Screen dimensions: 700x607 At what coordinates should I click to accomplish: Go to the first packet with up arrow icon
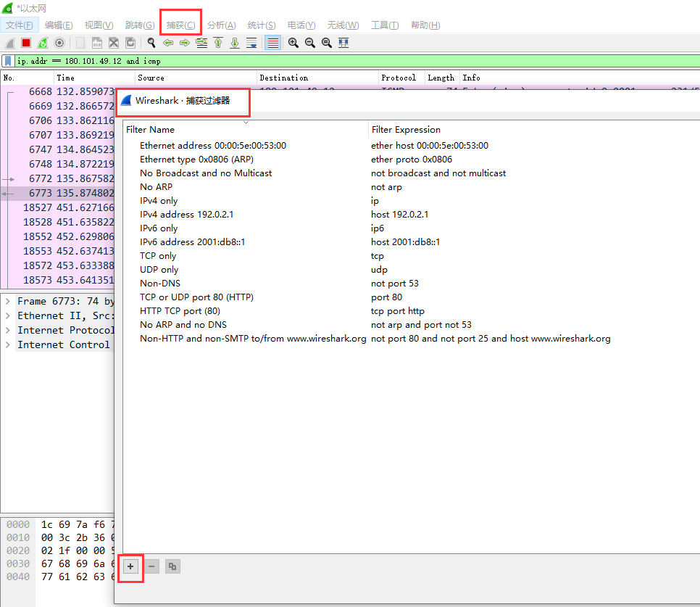coord(219,43)
